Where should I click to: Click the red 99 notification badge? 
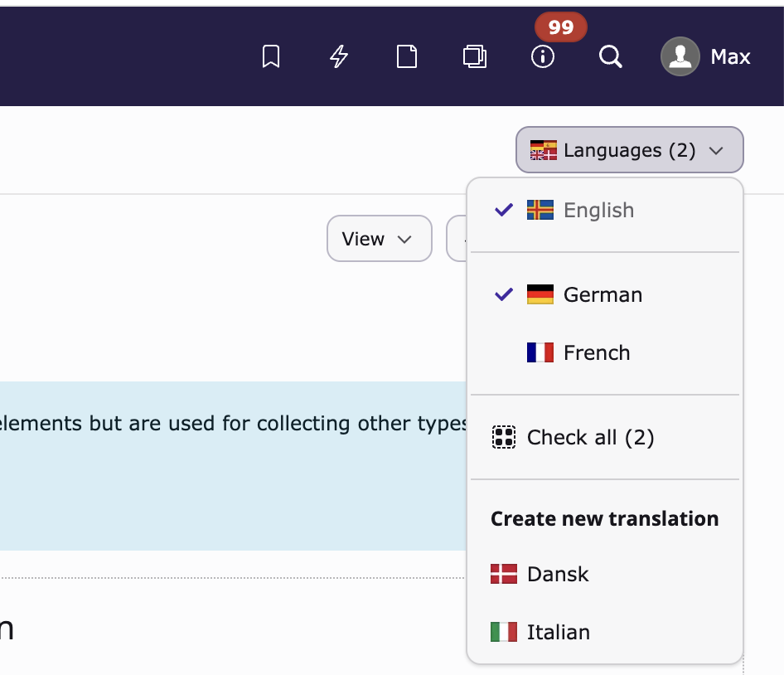(561, 27)
